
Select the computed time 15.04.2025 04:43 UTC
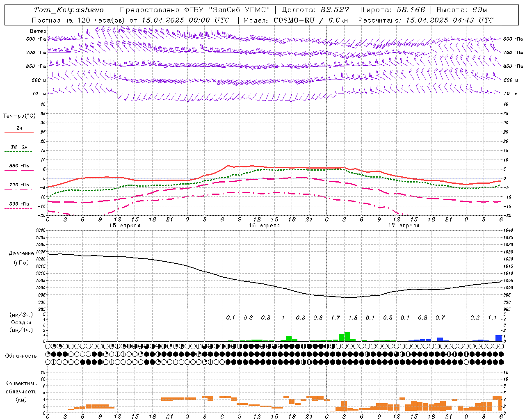tap(450, 20)
